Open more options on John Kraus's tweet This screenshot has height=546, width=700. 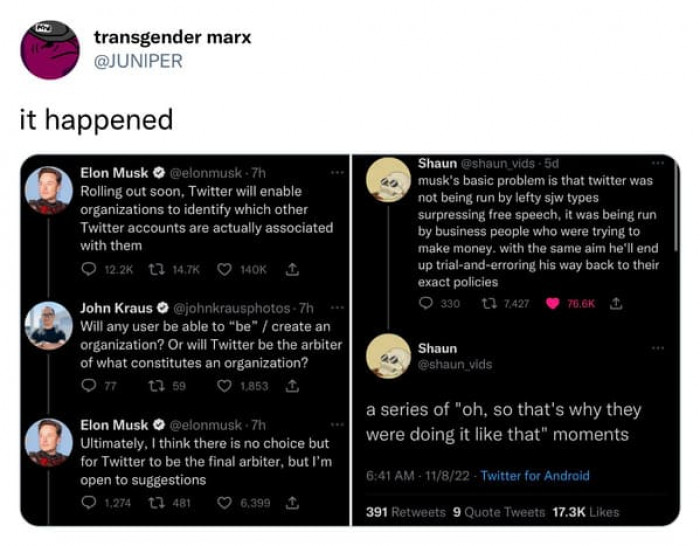pos(336,307)
